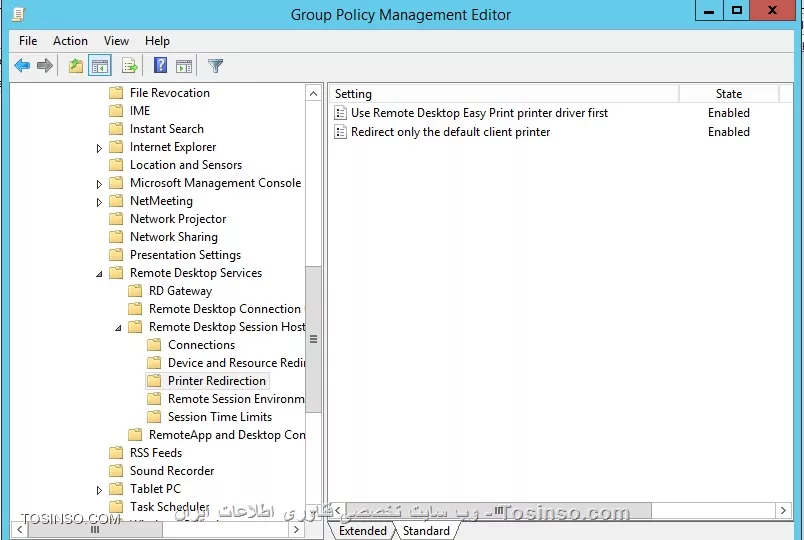Click tree pane horizontal scroll right arrow
The image size is (804, 540).
coord(296,529)
